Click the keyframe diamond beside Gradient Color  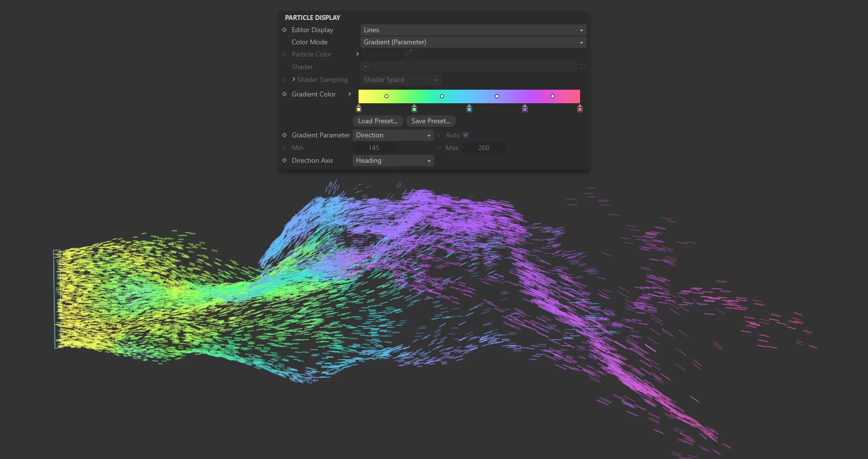(x=284, y=94)
